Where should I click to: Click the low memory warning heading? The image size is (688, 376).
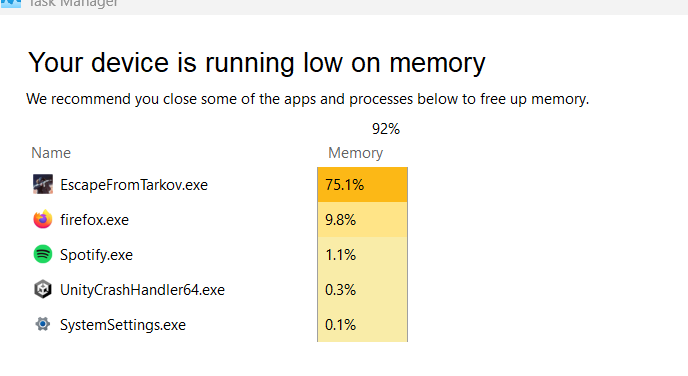[x=257, y=63]
